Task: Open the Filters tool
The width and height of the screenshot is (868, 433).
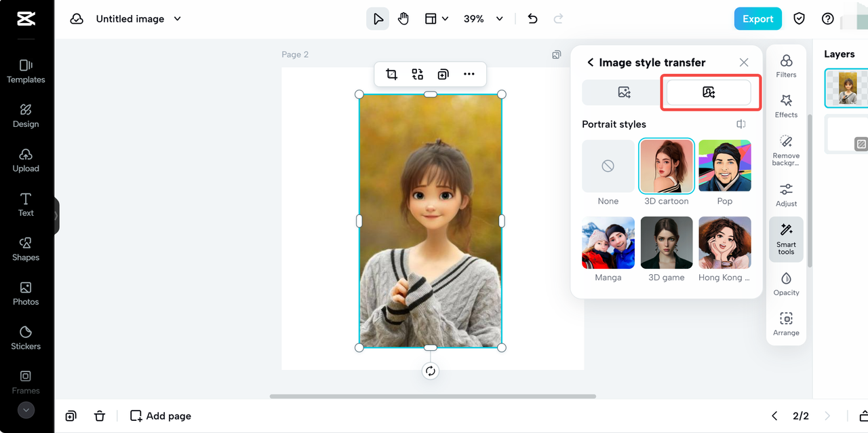Action: 786,67
